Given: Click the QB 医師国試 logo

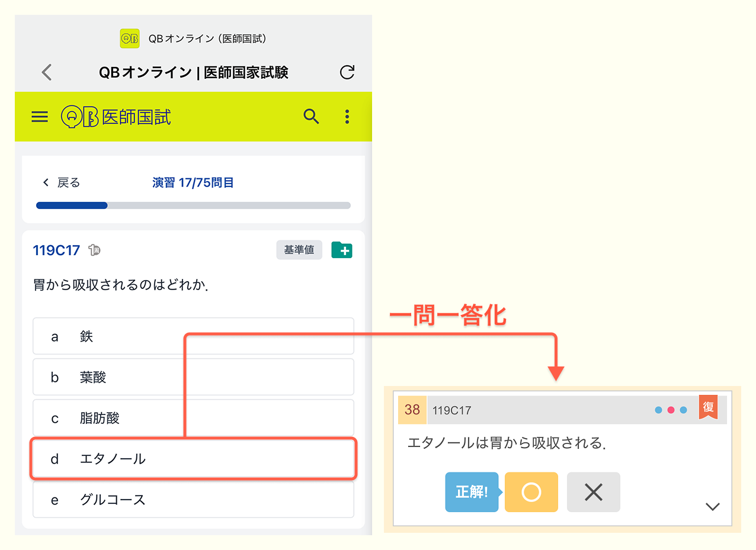Looking at the screenshot, I should (x=116, y=117).
